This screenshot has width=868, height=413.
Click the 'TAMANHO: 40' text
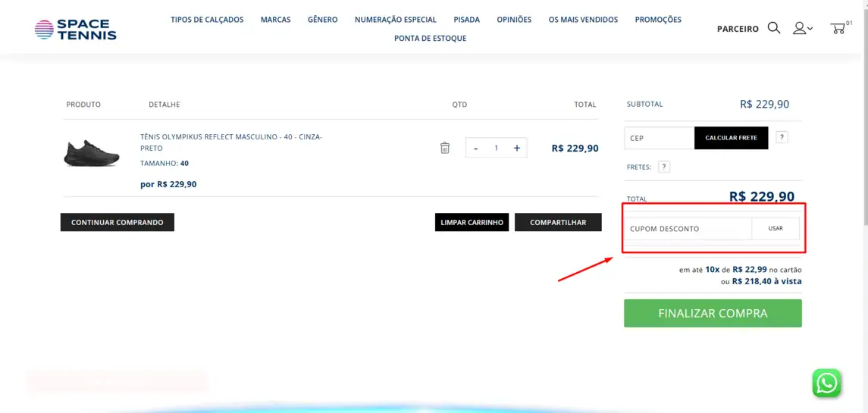click(x=165, y=164)
